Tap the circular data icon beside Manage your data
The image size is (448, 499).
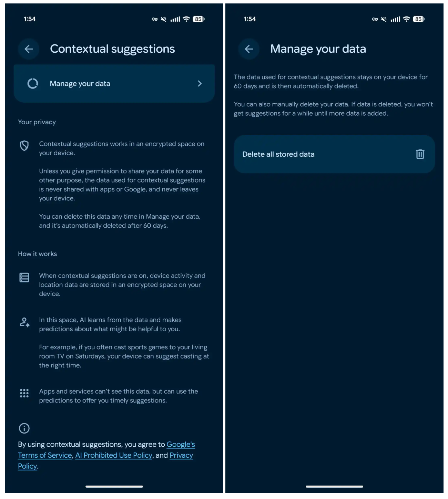[x=33, y=83]
